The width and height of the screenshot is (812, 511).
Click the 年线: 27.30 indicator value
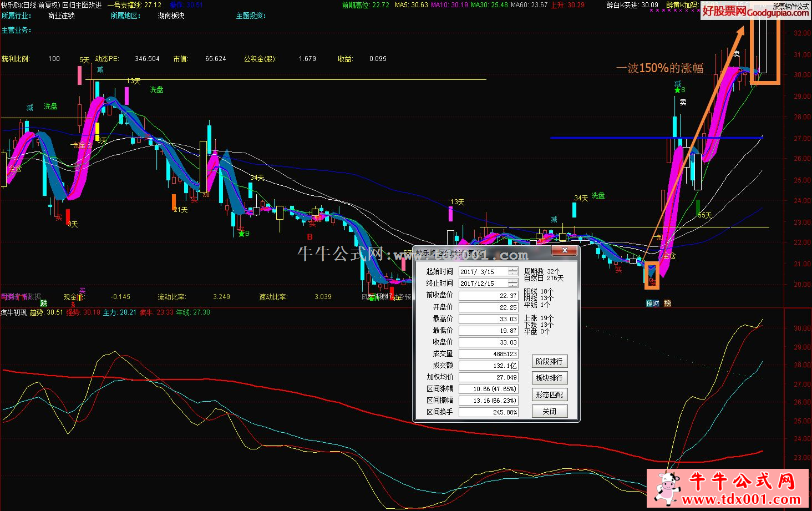point(193,313)
